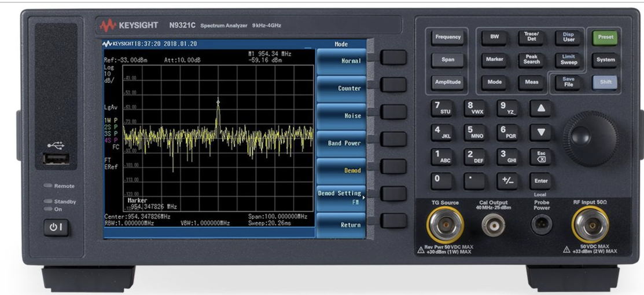644x295 pixels.
Task: Click the RF Input 50Ω connector
Action: point(590,223)
